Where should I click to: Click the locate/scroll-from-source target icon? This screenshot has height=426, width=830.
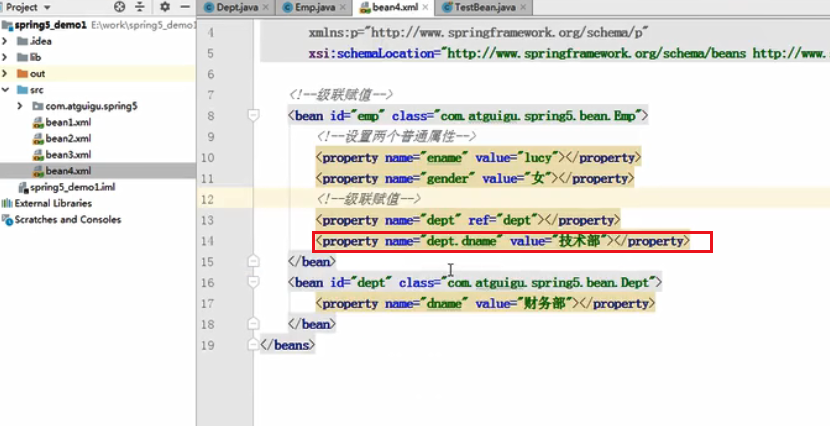(x=120, y=7)
